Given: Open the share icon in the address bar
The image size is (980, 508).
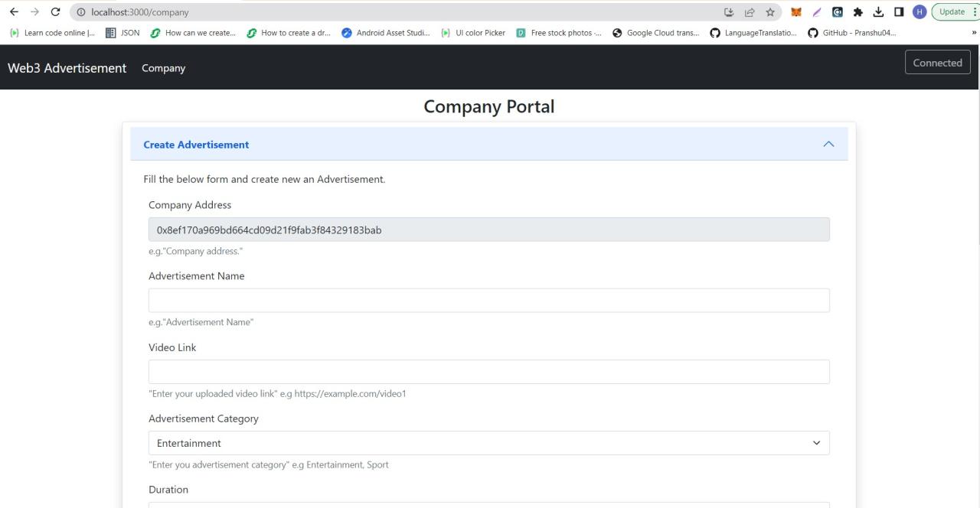Looking at the screenshot, I should [x=749, y=11].
